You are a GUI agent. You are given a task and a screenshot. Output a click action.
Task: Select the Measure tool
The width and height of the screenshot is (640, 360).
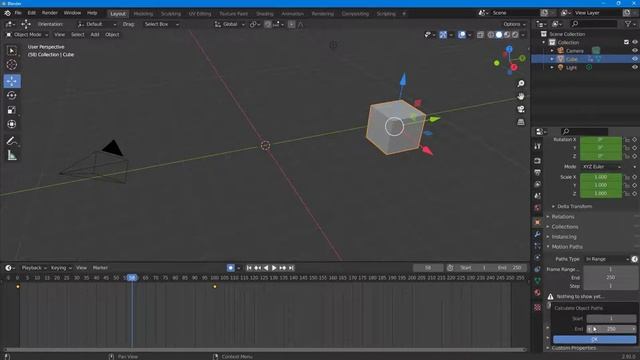tap(12, 156)
